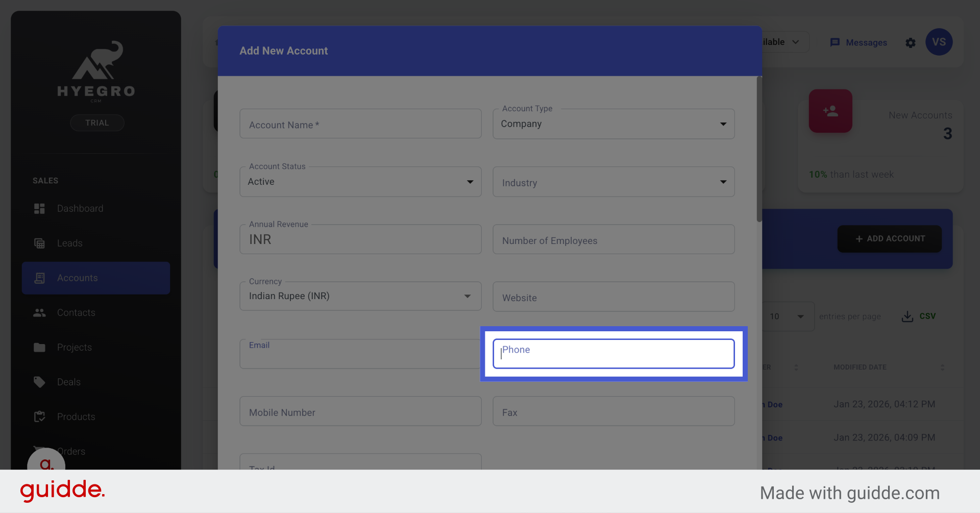This screenshot has width=980, height=513.
Task: Select the Leads icon in the sidebar
Action: (x=39, y=243)
